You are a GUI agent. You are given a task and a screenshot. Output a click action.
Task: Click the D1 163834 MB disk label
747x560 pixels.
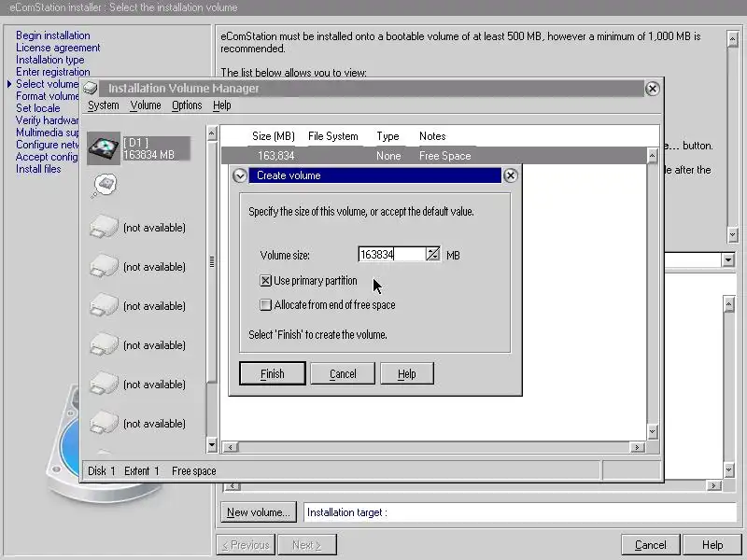(156, 148)
